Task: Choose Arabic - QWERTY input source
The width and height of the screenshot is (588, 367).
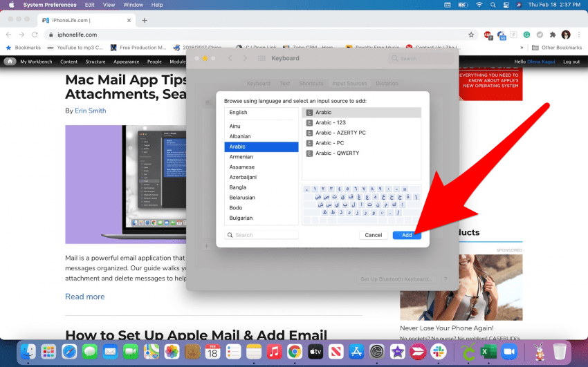Action: point(337,153)
